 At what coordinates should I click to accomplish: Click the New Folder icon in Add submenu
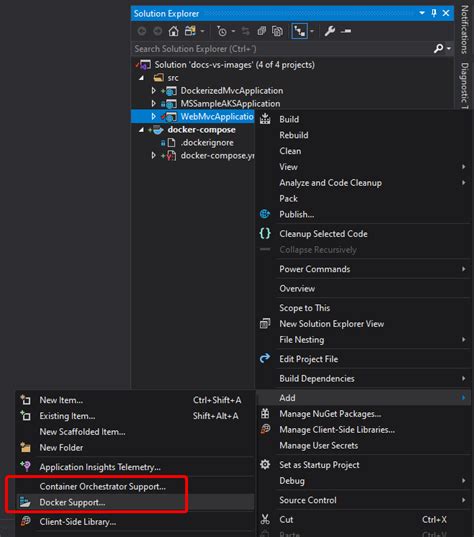[25, 447]
